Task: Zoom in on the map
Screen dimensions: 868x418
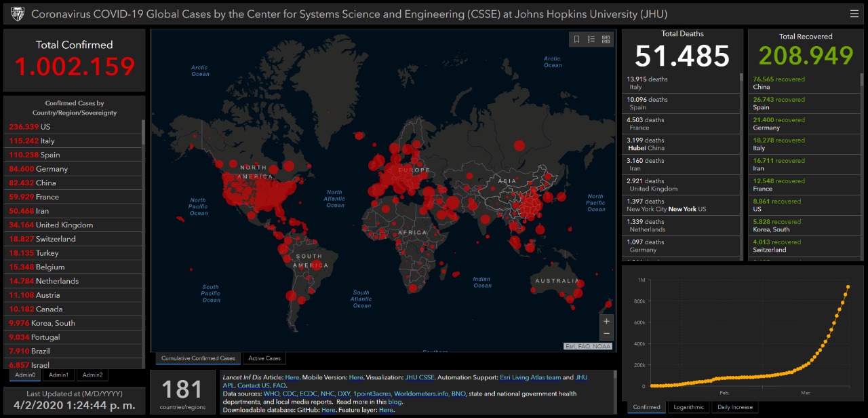Action: [606, 321]
